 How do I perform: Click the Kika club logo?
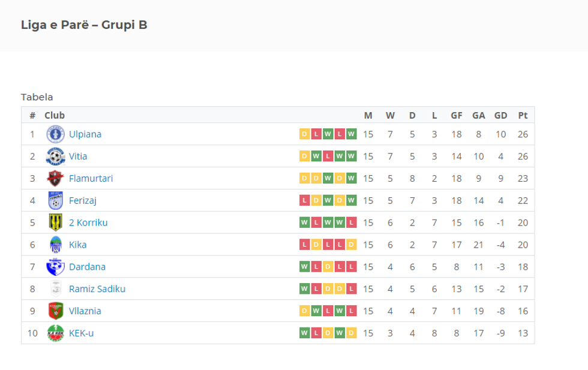[x=55, y=245]
